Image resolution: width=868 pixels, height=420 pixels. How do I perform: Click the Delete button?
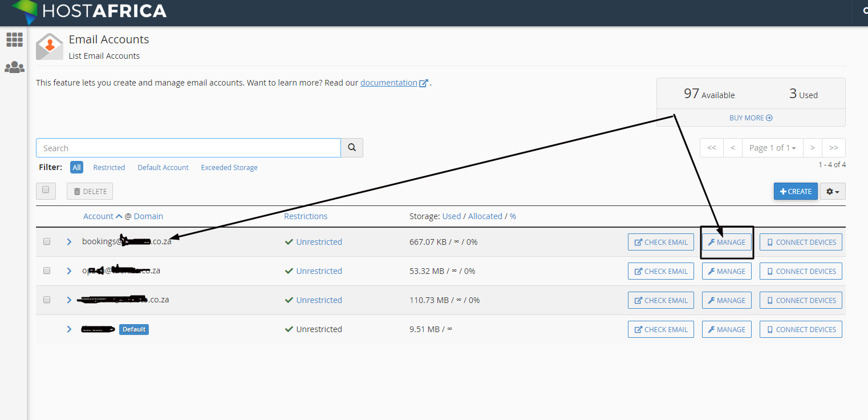(x=90, y=191)
